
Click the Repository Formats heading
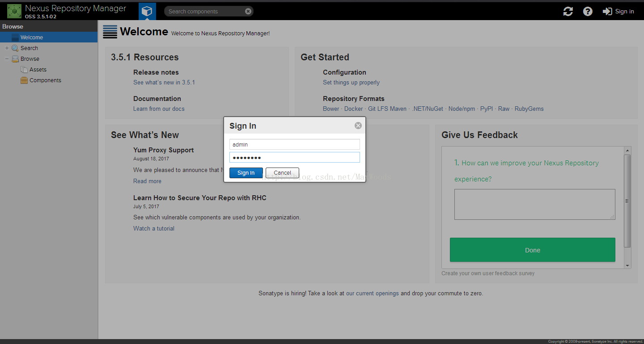(x=354, y=99)
